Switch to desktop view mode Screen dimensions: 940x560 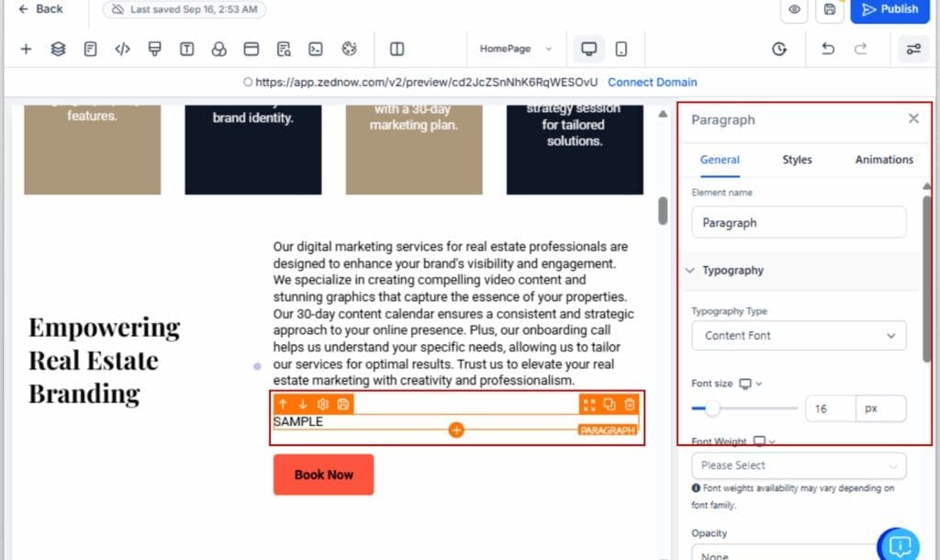click(589, 50)
